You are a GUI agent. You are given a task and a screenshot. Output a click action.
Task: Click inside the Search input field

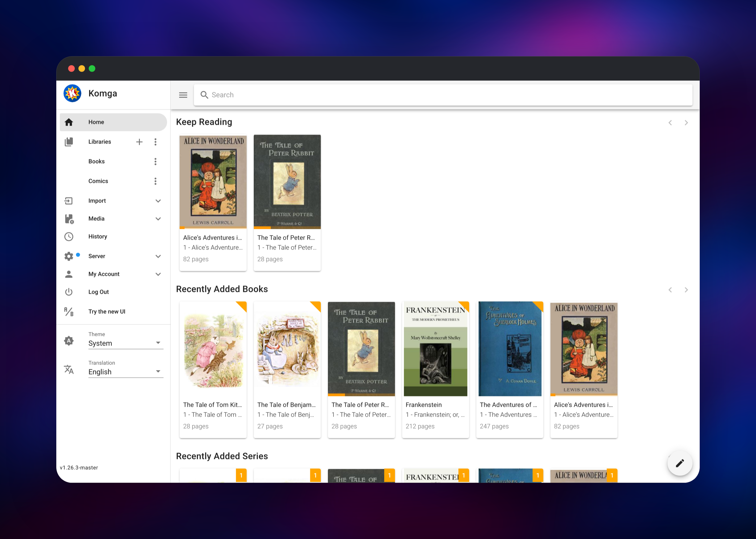click(443, 95)
